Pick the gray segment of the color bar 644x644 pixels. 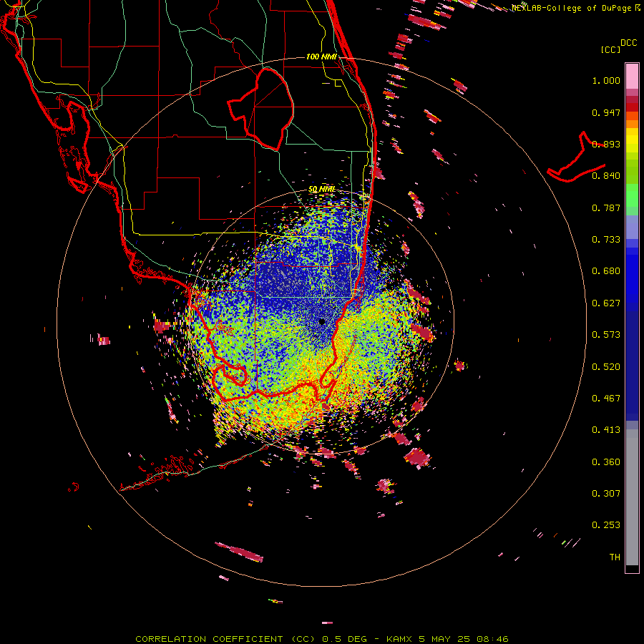coord(632,497)
